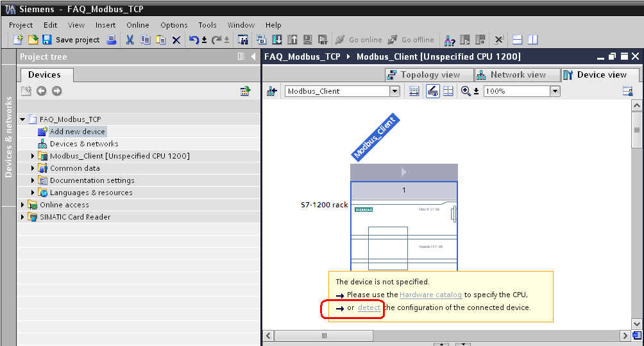Click cross-reference icon in main toolbar
Screen dimensions: 644x346
click(498, 40)
